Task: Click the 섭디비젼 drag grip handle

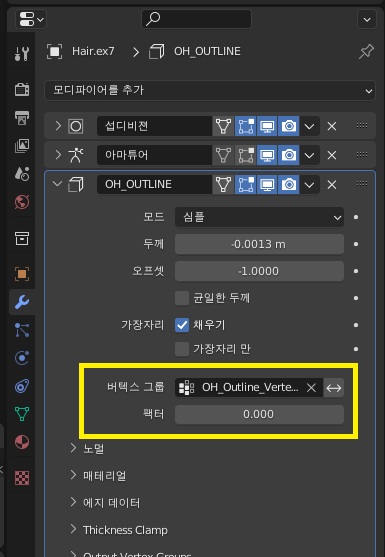Action: (362, 125)
